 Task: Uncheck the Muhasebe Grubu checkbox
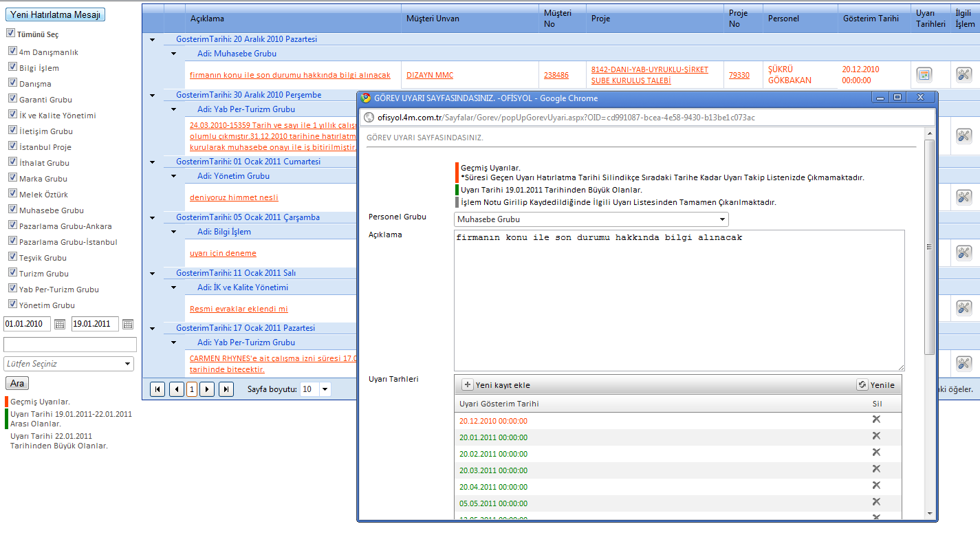coord(12,210)
